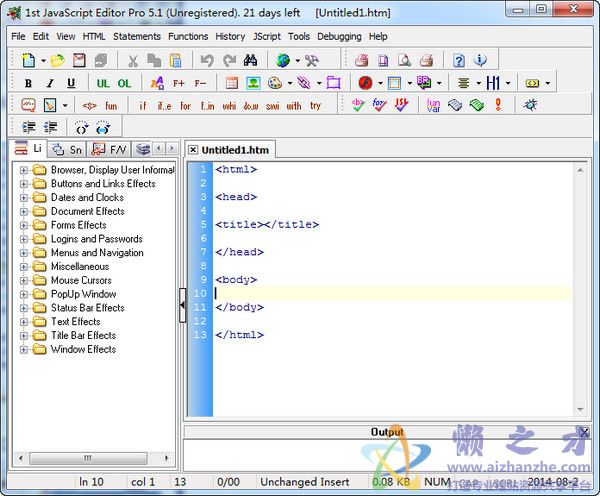Apply Italic formatting with the I icon
Image resolution: width=600 pixels, height=496 pixels.
click(x=50, y=83)
